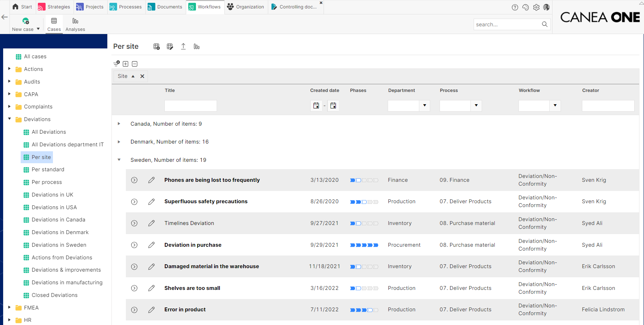Click the open arrow for Error in product
The width and height of the screenshot is (644, 325).
134,310
